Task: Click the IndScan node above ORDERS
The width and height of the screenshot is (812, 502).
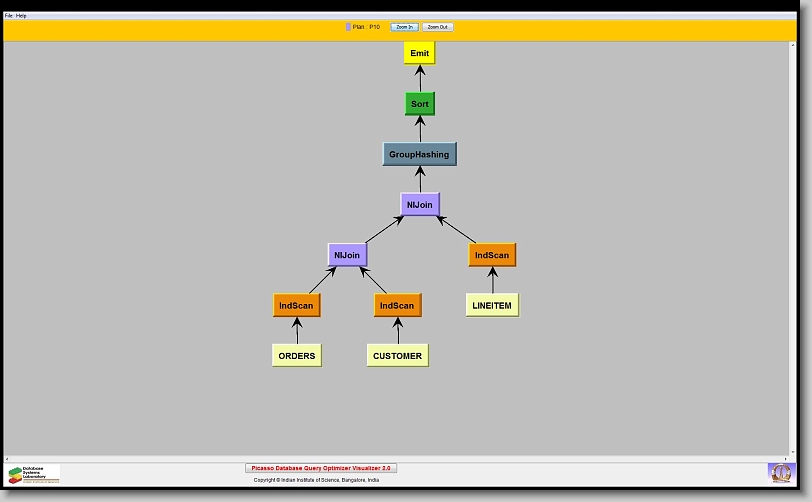Action: (296, 305)
